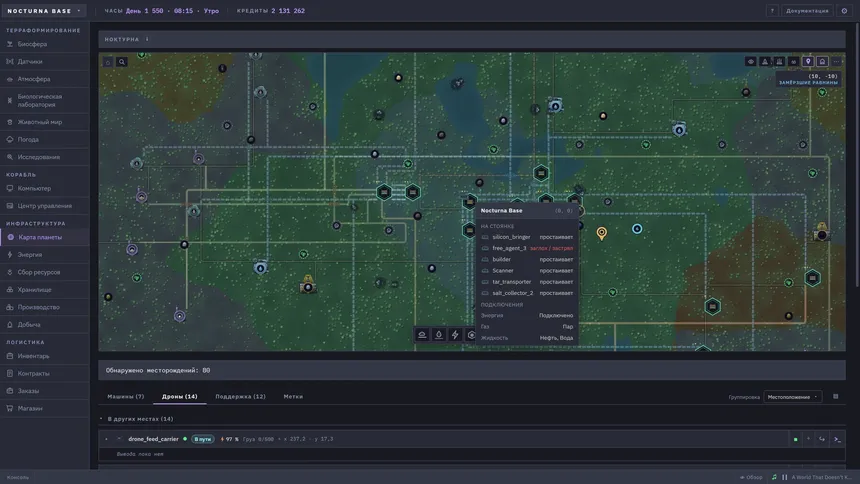Open the Консоль console in status bar

18,477
